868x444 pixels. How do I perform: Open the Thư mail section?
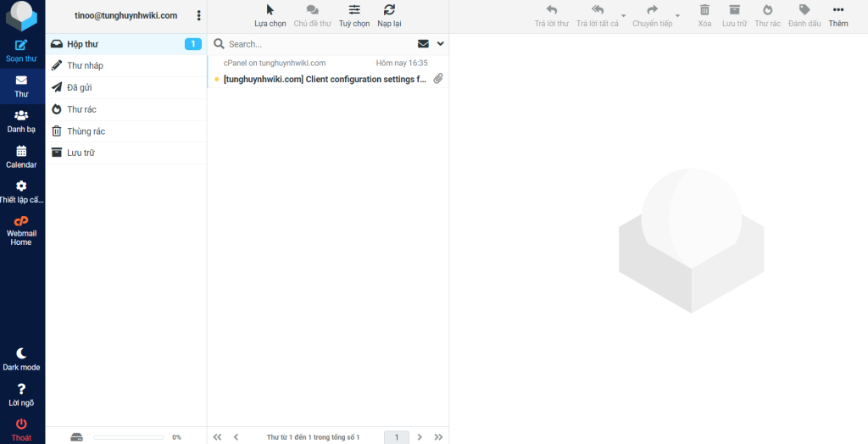(21, 86)
